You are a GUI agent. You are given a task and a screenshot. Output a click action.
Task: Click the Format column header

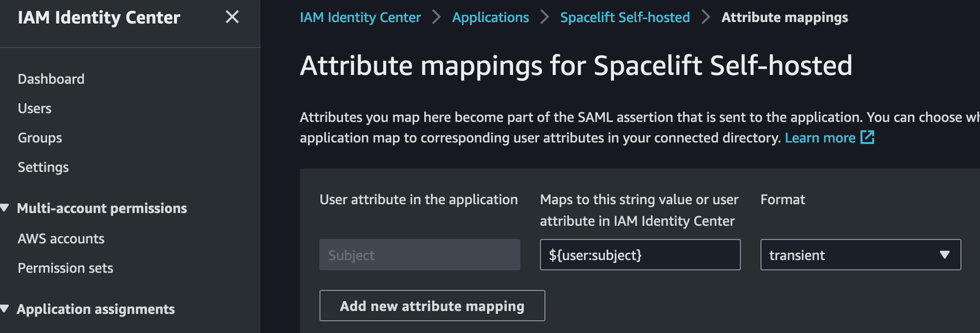pyautogui.click(x=783, y=199)
